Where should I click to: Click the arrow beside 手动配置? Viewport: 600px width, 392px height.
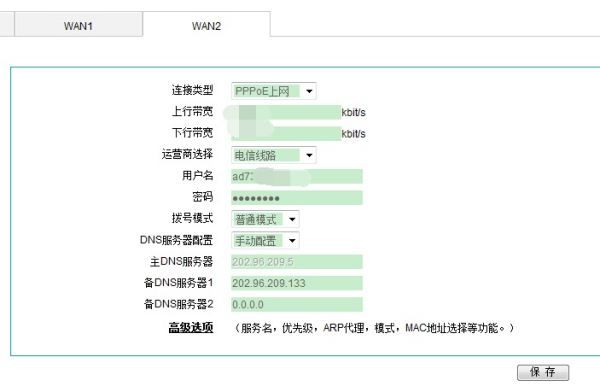(x=292, y=241)
